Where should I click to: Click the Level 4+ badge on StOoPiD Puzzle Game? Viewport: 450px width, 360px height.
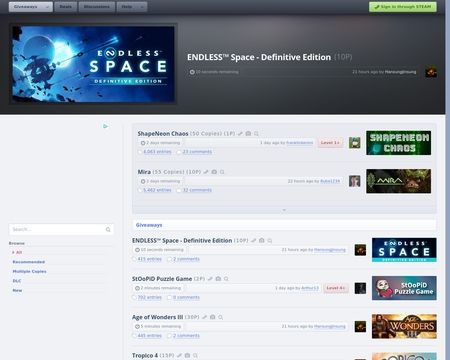pyautogui.click(x=336, y=288)
